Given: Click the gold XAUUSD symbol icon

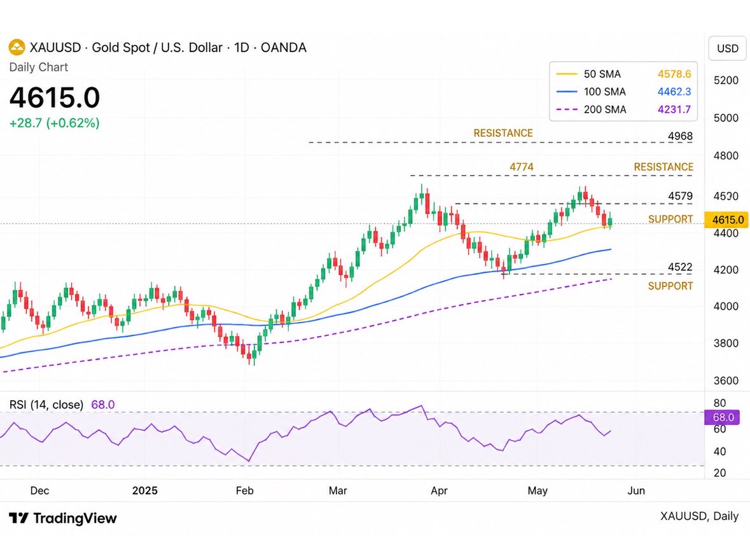Looking at the screenshot, I should 17,47.
